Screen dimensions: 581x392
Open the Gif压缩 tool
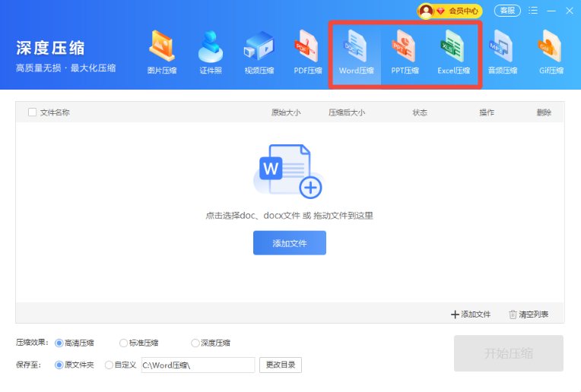click(551, 52)
